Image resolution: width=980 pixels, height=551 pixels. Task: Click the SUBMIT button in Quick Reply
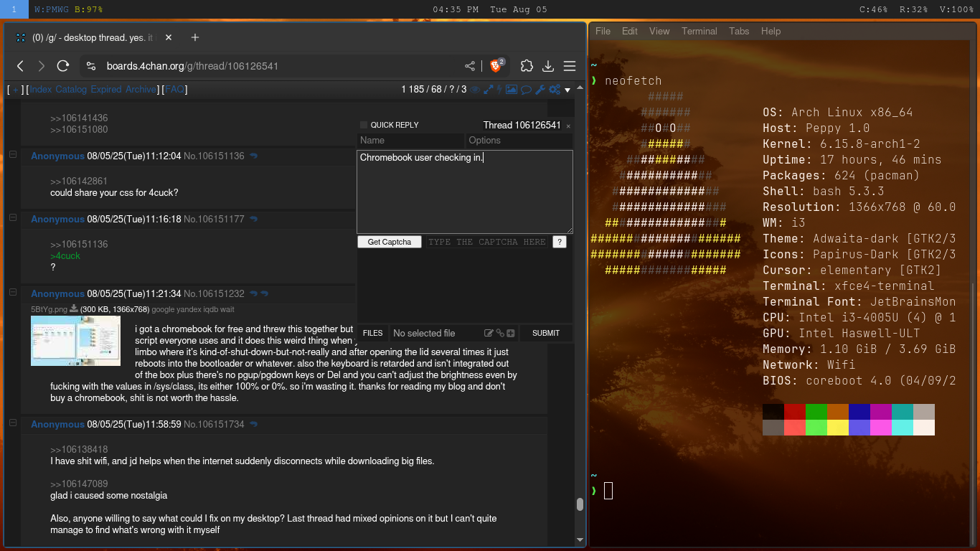546,333
